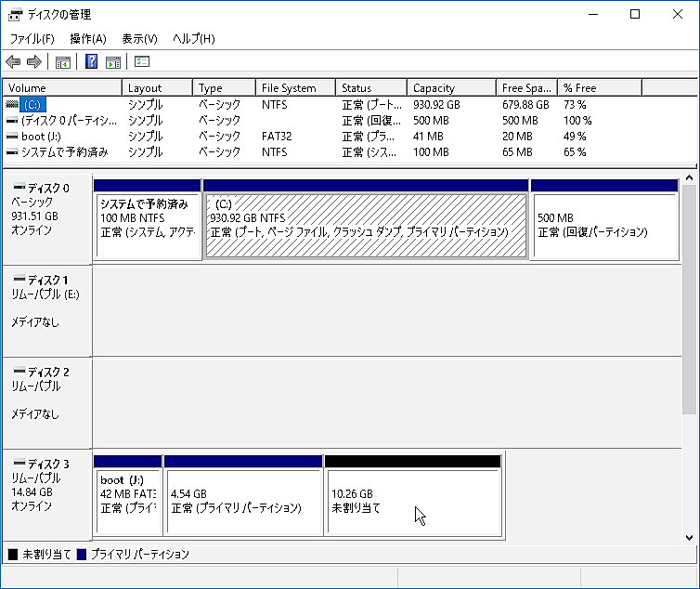Click the Forward arrow toolbar icon
700x589 pixels.
(x=34, y=62)
